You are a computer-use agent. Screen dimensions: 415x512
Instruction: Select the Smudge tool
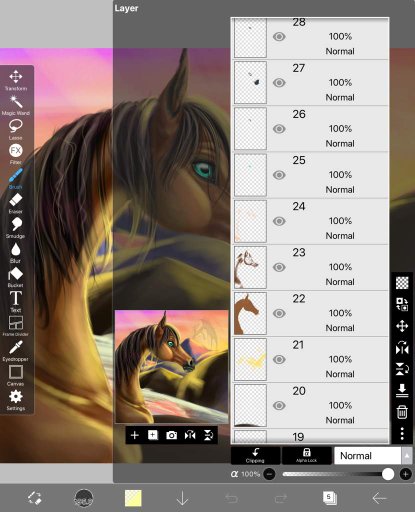click(x=16, y=227)
